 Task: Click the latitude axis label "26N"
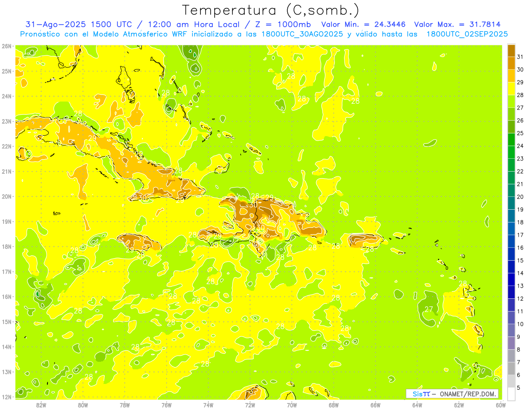tap(7, 46)
